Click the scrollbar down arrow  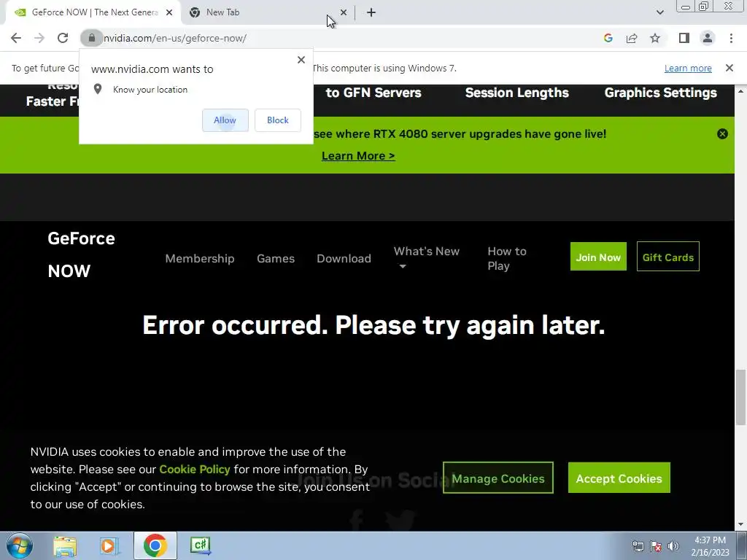[x=740, y=524]
